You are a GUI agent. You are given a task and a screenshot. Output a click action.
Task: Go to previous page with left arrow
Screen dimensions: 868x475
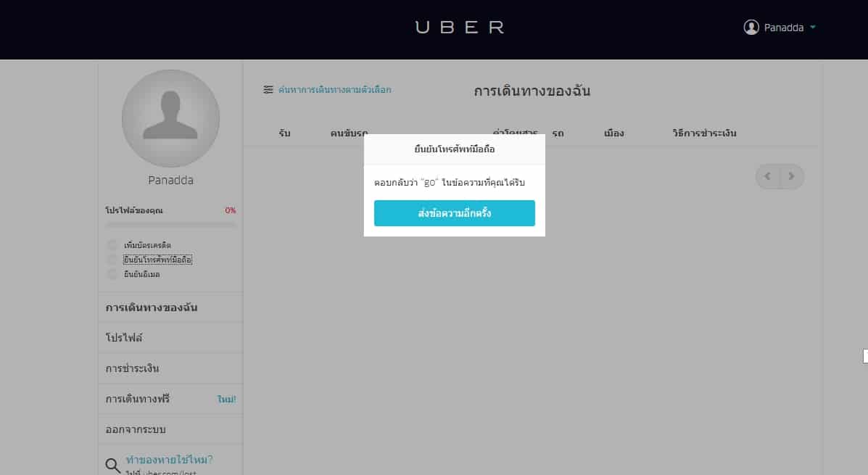click(x=767, y=177)
